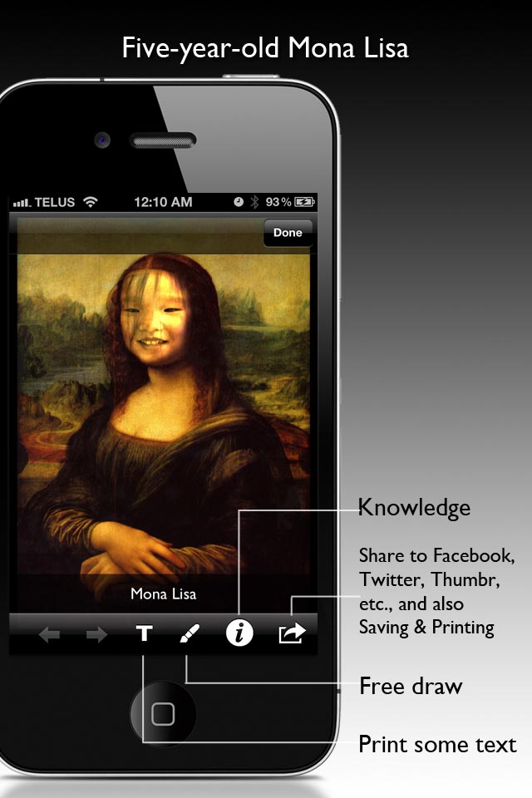Tap the 12:10 AM time text
Image resolution: width=532 pixels, height=798 pixels.
(164, 202)
